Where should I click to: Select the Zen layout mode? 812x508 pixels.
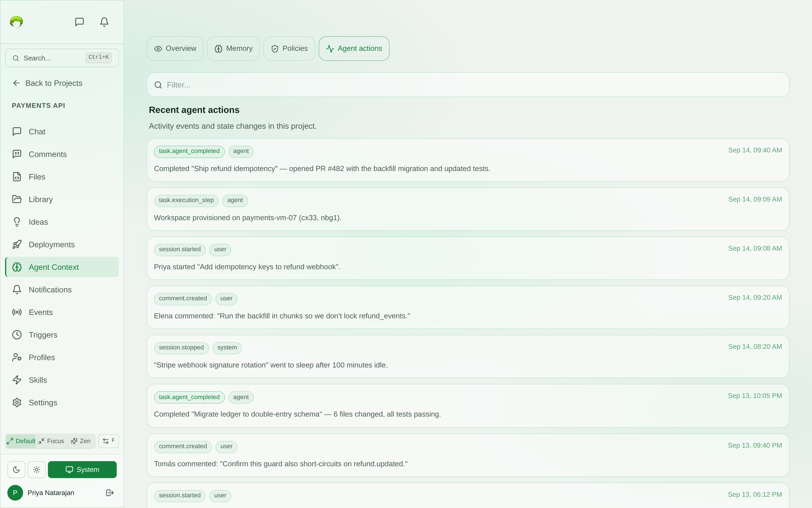81,441
